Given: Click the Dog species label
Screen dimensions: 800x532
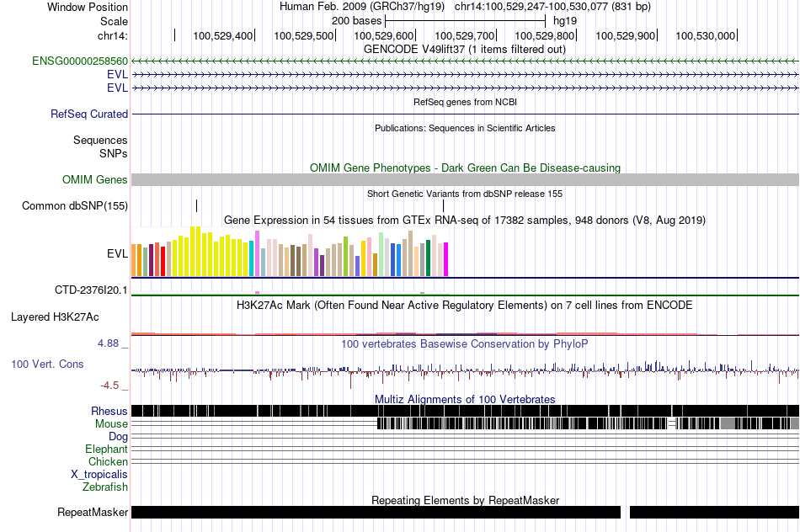Looking at the screenshot, I should click(118, 437).
